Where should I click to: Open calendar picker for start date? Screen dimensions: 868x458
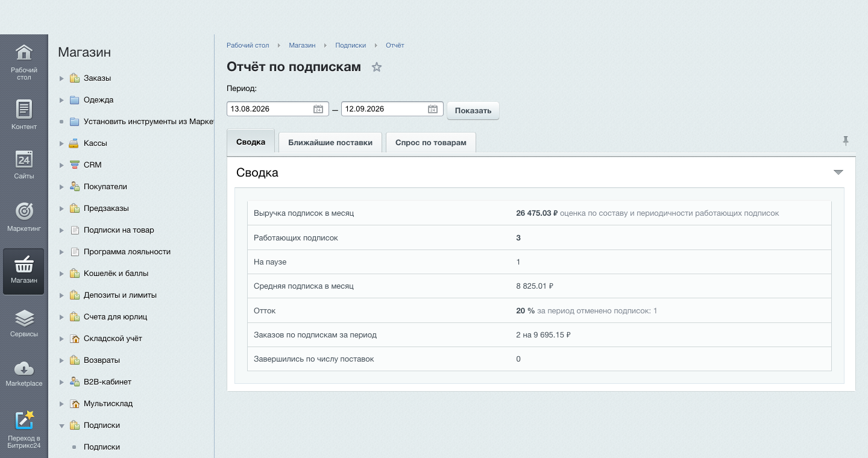[318, 109]
